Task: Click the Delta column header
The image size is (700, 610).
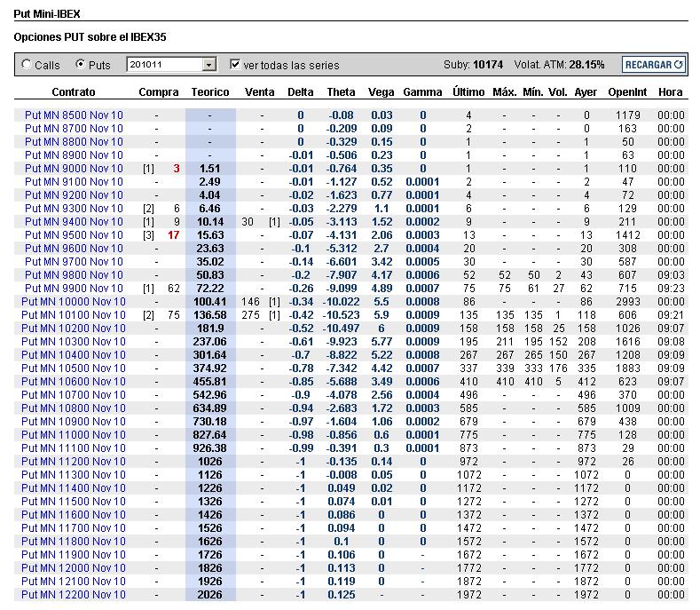Action: [301, 92]
